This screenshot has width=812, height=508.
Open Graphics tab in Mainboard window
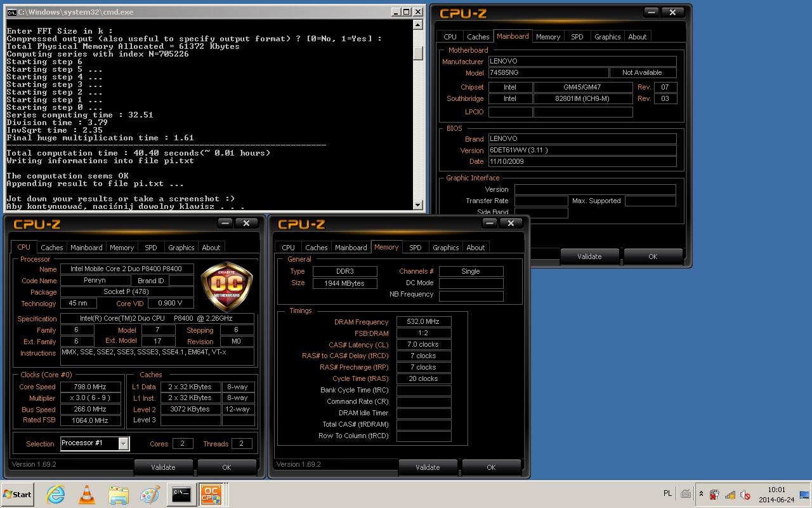(607, 37)
